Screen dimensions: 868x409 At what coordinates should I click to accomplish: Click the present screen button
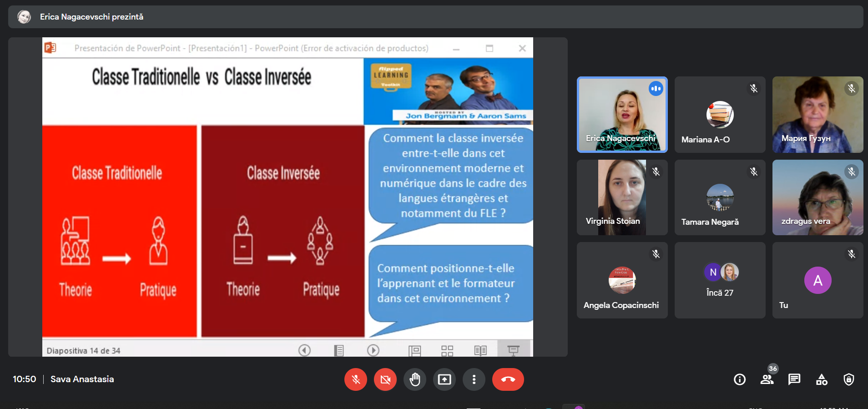(444, 379)
